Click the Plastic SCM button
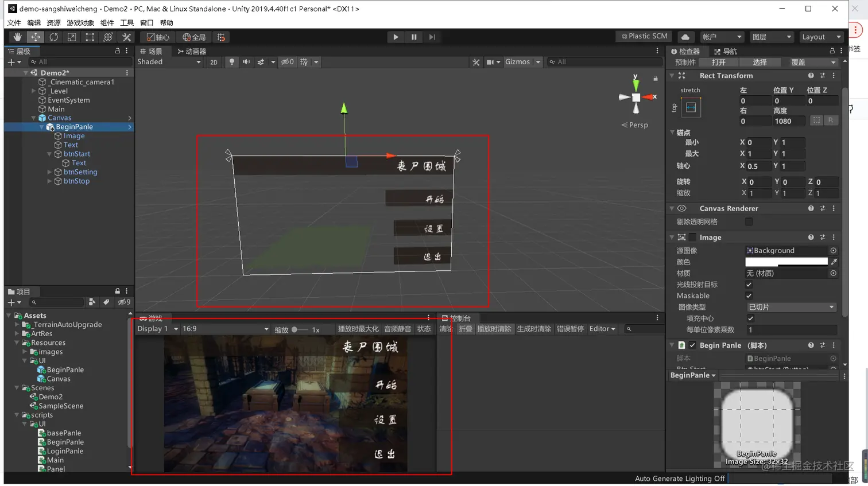This screenshot has height=486, width=868. click(x=645, y=36)
